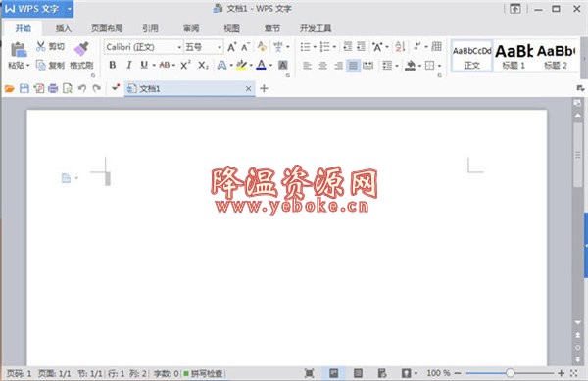The image size is (588, 381).
Task: Toggle Italic formatting
Action: [129, 66]
